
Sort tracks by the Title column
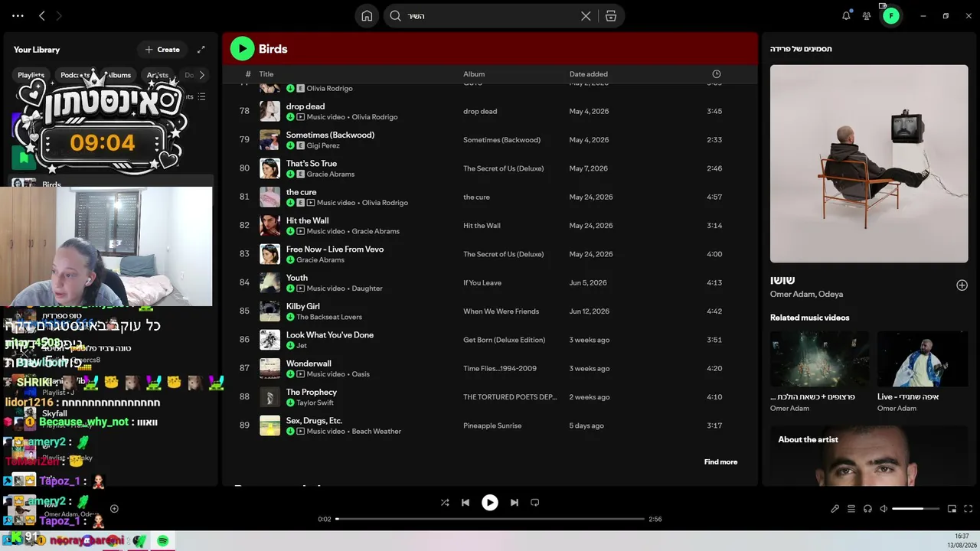266,74
